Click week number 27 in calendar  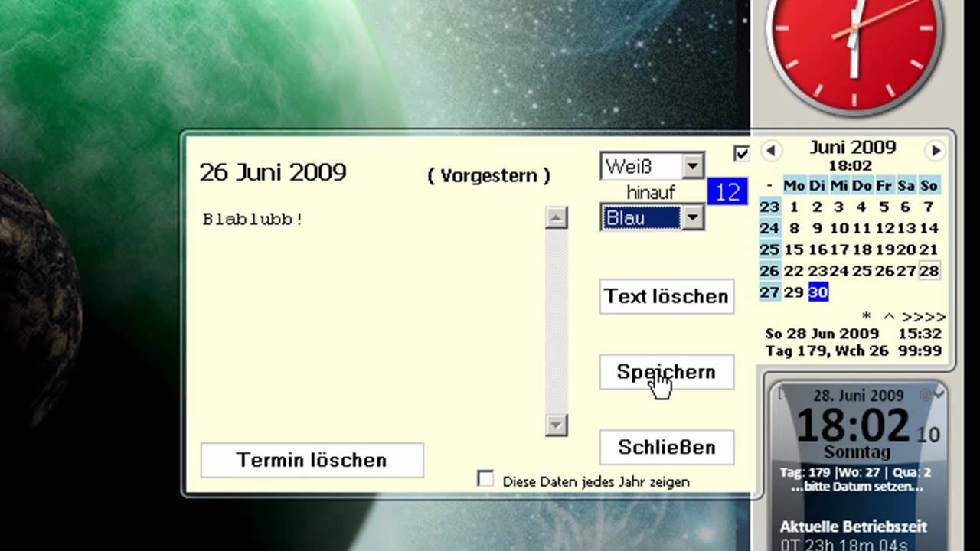pos(769,292)
